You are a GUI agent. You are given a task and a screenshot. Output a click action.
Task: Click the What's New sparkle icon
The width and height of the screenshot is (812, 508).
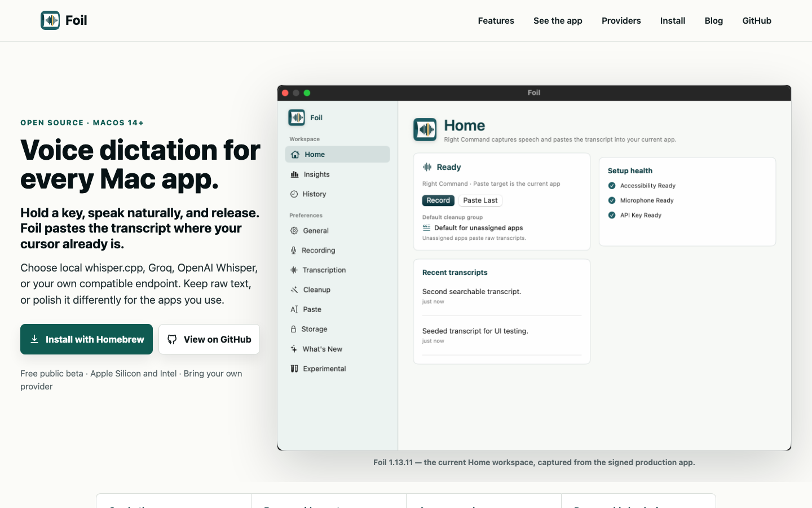click(294, 349)
